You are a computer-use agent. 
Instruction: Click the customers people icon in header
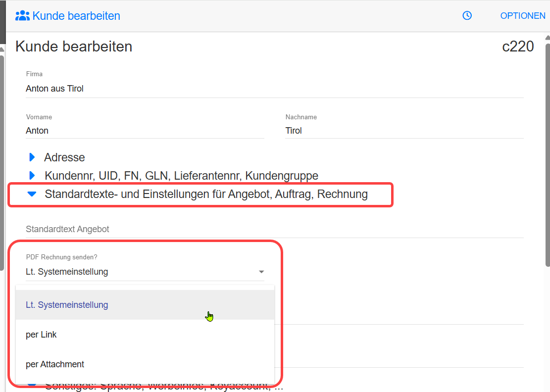(22, 16)
